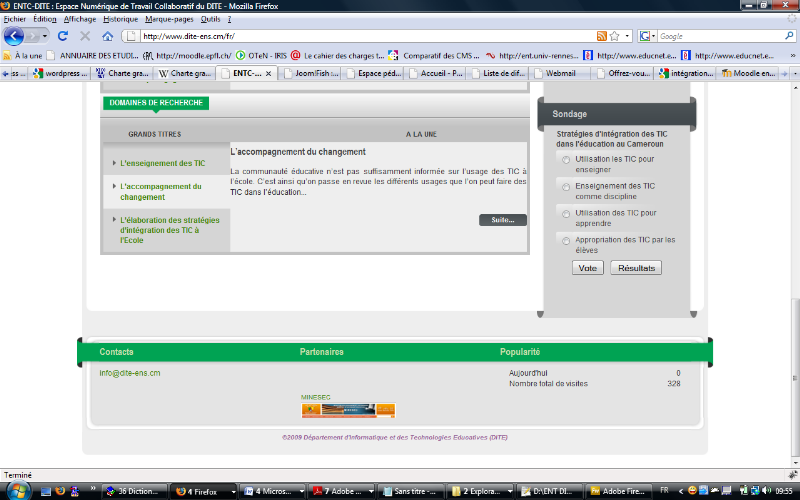800x500 pixels.
Task: Open the Affichage menu
Action: (x=80, y=19)
